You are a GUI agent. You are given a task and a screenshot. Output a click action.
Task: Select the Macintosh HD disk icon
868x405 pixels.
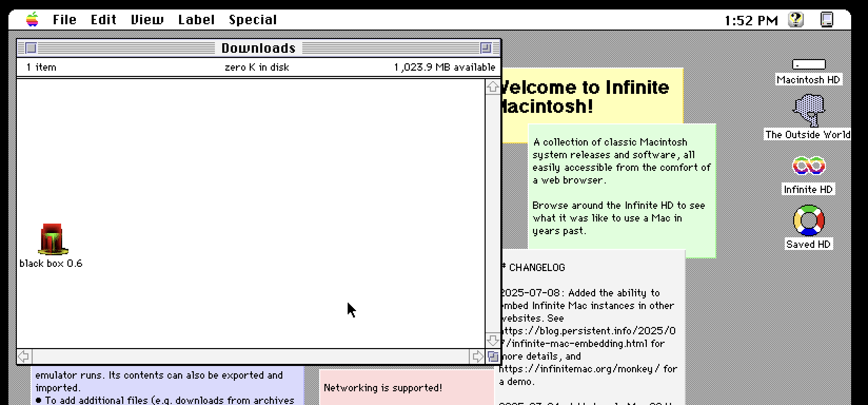click(x=808, y=65)
